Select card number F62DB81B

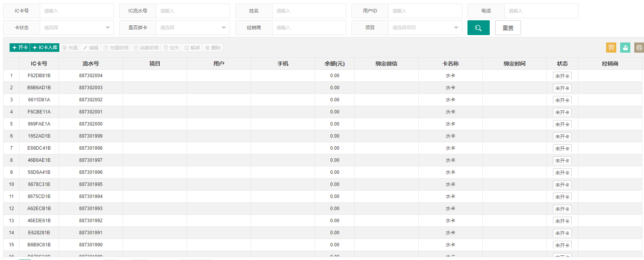[x=39, y=76]
